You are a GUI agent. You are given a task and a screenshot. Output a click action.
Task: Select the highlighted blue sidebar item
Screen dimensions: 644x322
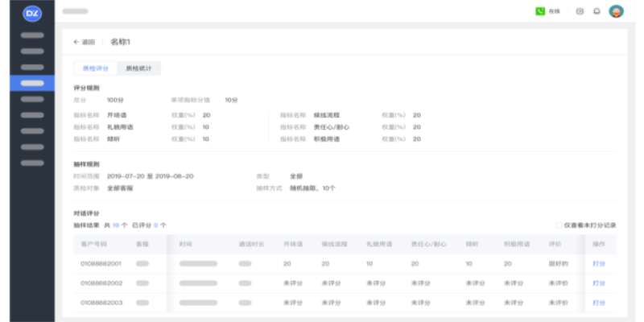pos(32,83)
